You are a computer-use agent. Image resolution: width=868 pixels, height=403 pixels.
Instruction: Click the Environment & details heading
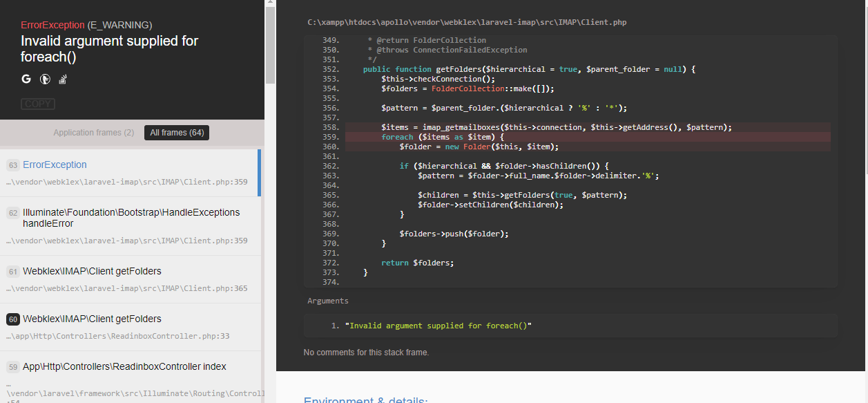[365, 400]
